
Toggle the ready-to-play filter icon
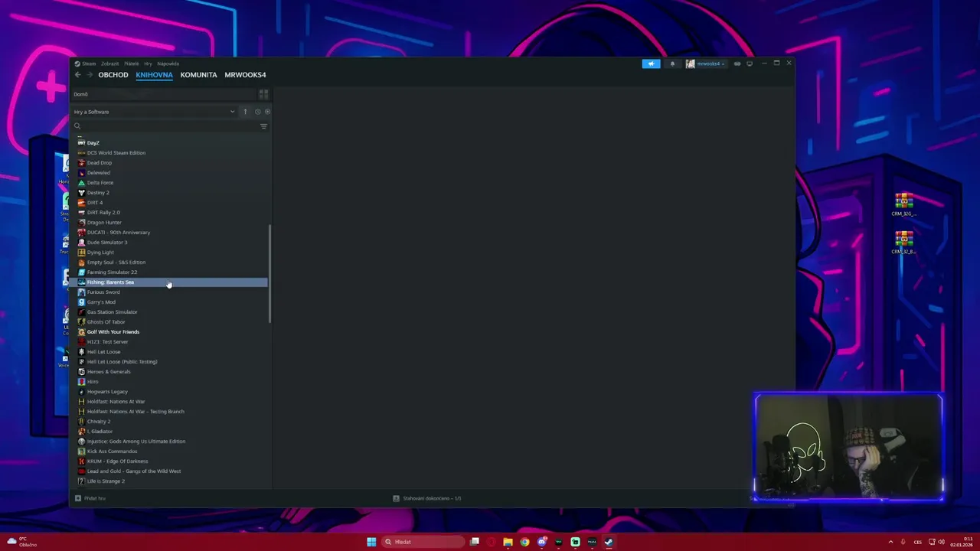[x=266, y=112]
